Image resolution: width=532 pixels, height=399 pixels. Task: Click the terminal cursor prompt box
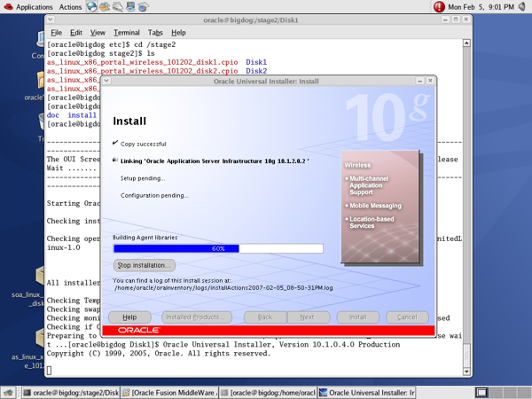49,371
